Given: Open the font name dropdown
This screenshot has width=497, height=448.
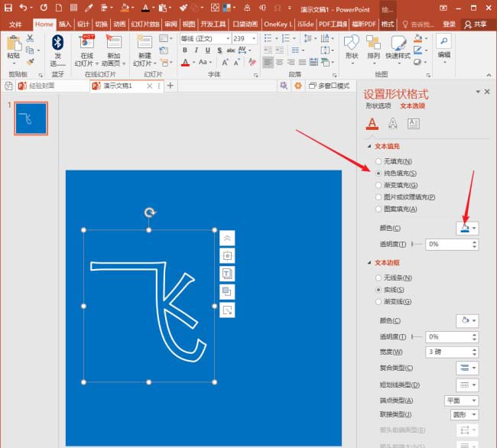Looking at the screenshot, I should [228, 39].
